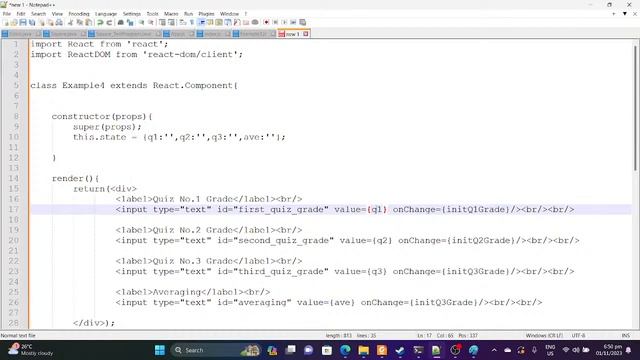Open the View menu
This screenshot has height=360, width=640.
(57, 14)
